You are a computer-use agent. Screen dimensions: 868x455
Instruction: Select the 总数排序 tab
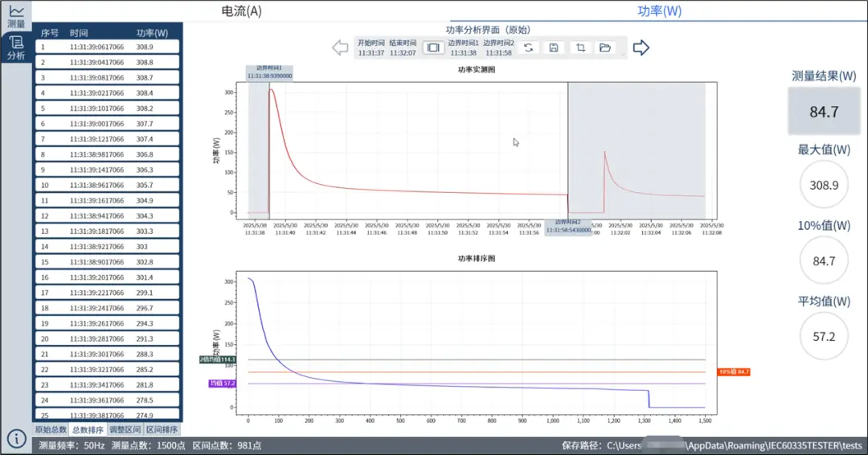point(88,429)
